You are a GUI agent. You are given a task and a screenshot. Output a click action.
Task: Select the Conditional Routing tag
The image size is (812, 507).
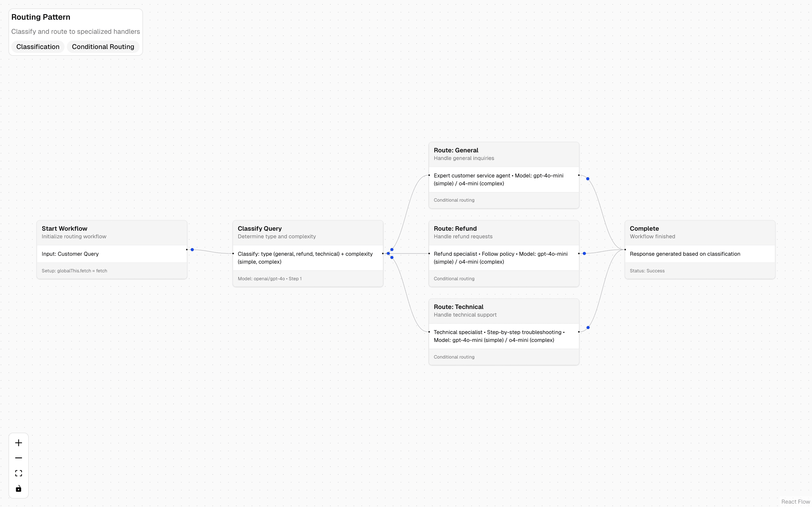tap(103, 46)
